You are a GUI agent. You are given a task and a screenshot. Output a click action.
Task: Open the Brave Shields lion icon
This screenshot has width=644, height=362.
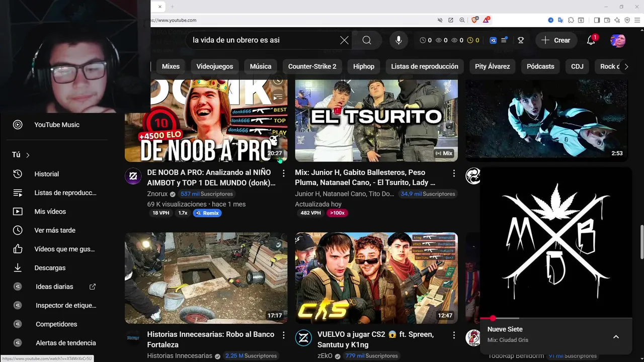(474, 20)
